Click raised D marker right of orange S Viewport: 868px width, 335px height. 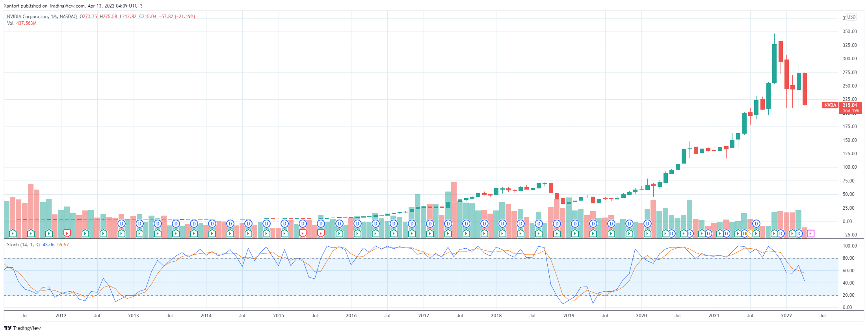756,223
